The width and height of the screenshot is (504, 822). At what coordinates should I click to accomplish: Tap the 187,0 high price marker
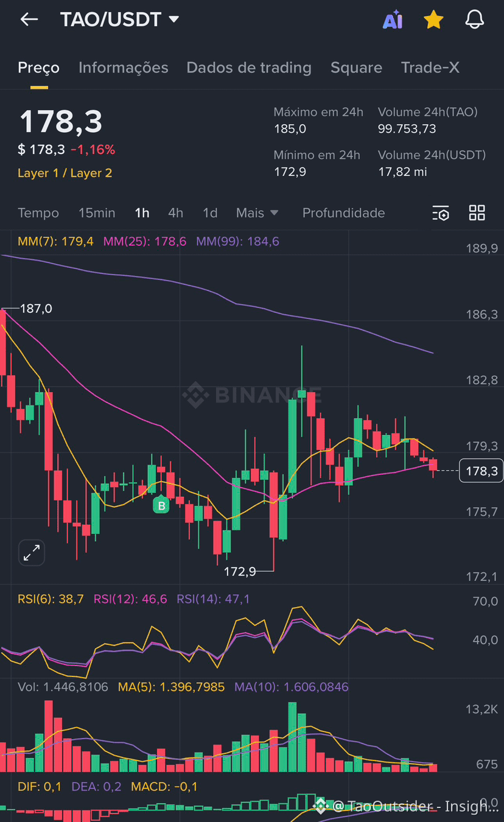pyautogui.click(x=36, y=309)
